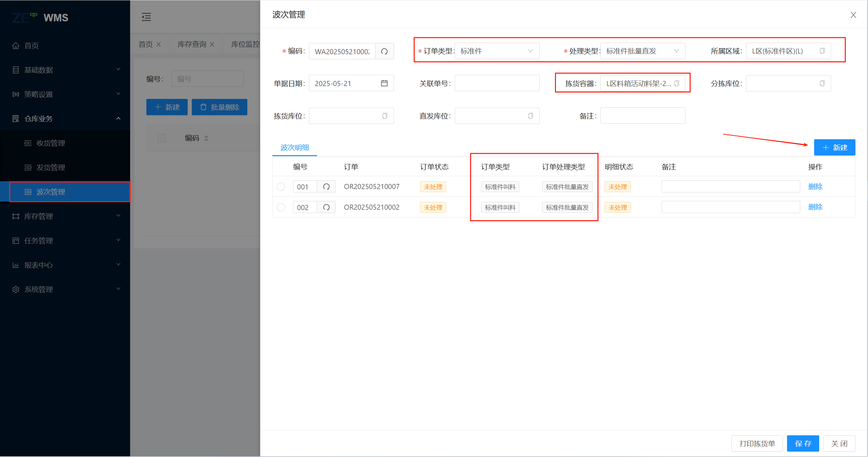The height and width of the screenshot is (457, 868).
Task: Open the 订单类型 dropdown
Action: [x=497, y=51]
